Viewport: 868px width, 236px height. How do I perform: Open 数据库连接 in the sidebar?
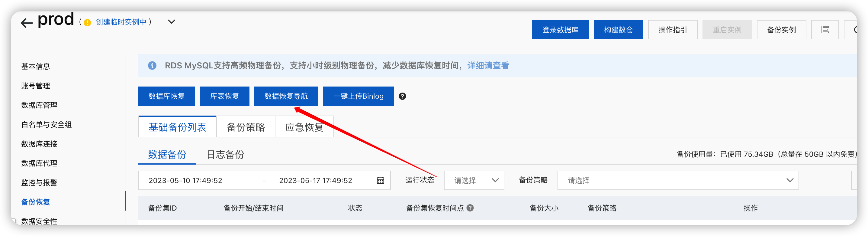[x=39, y=144]
